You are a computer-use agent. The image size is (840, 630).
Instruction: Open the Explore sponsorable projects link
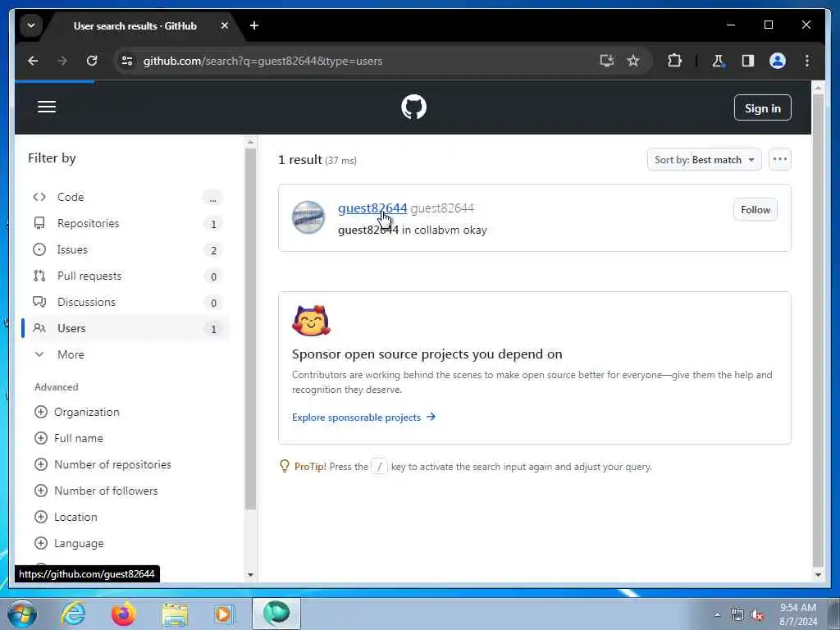coord(363,418)
